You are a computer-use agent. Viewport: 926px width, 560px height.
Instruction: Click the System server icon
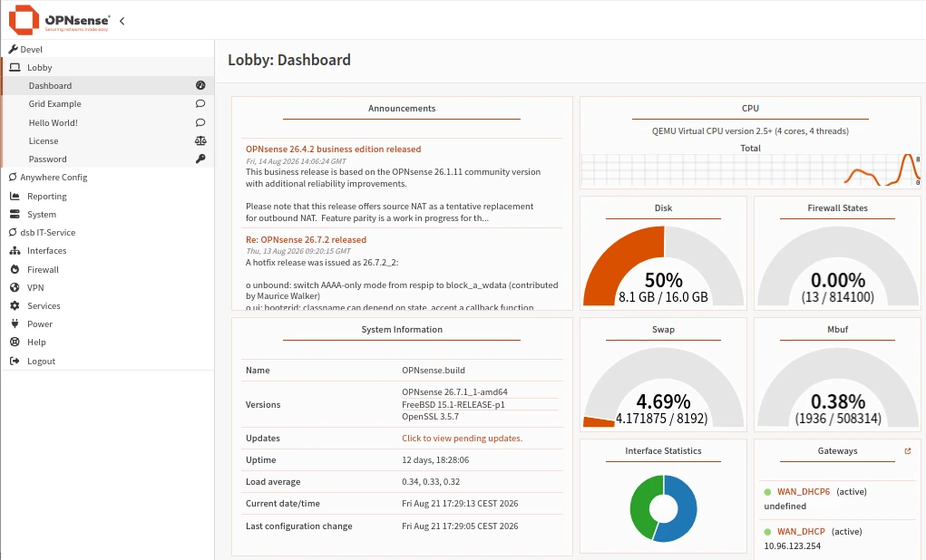point(15,214)
